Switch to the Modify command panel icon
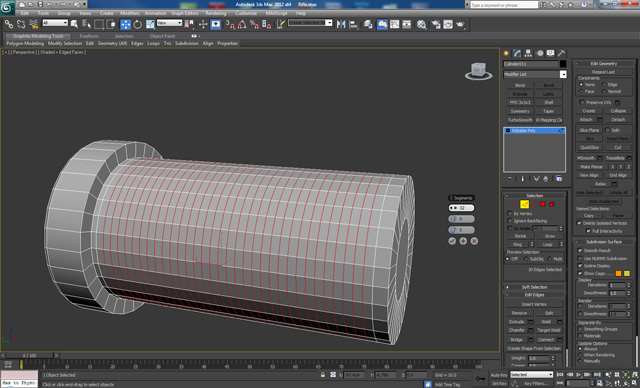This screenshot has width=640, height=388. (518, 53)
